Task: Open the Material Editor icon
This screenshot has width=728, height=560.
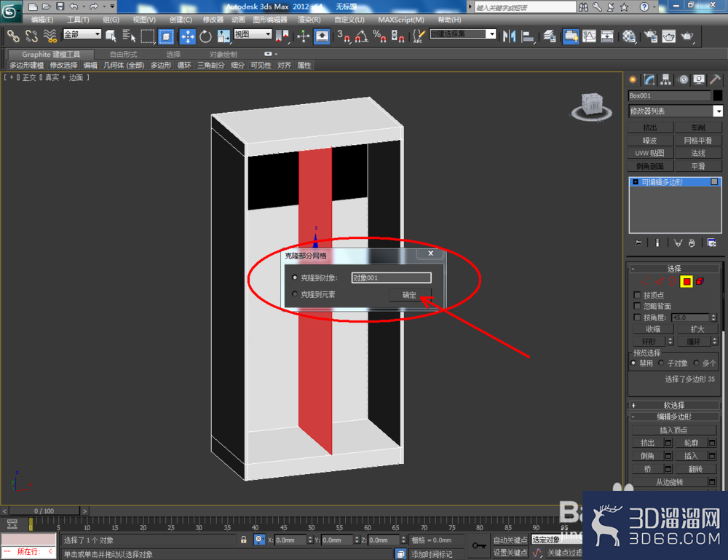Action: coord(629,36)
